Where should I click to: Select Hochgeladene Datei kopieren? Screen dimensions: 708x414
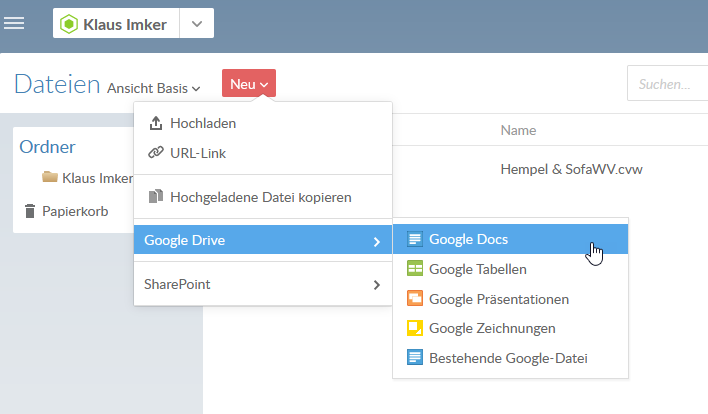pyautogui.click(x=263, y=197)
